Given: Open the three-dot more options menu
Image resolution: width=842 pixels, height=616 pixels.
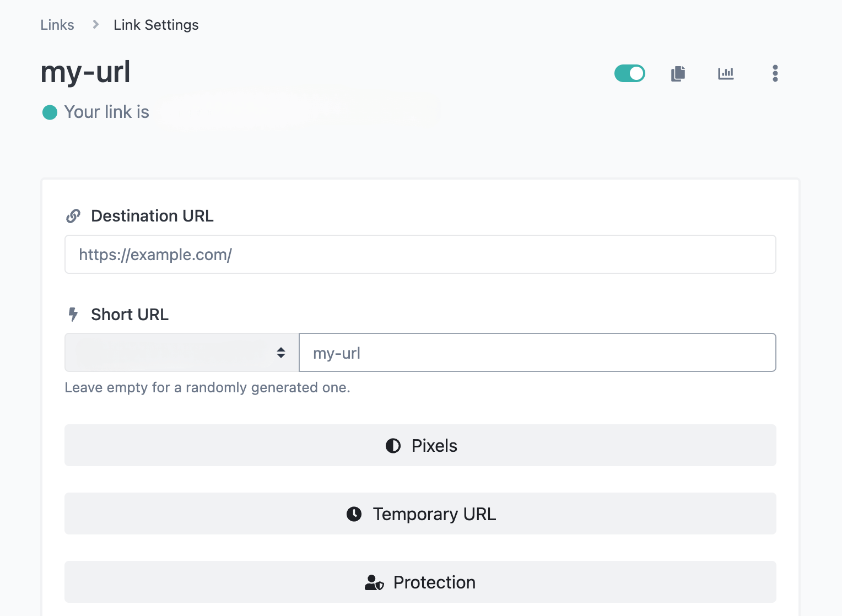Looking at the screenshot, I should click(775, 73).
